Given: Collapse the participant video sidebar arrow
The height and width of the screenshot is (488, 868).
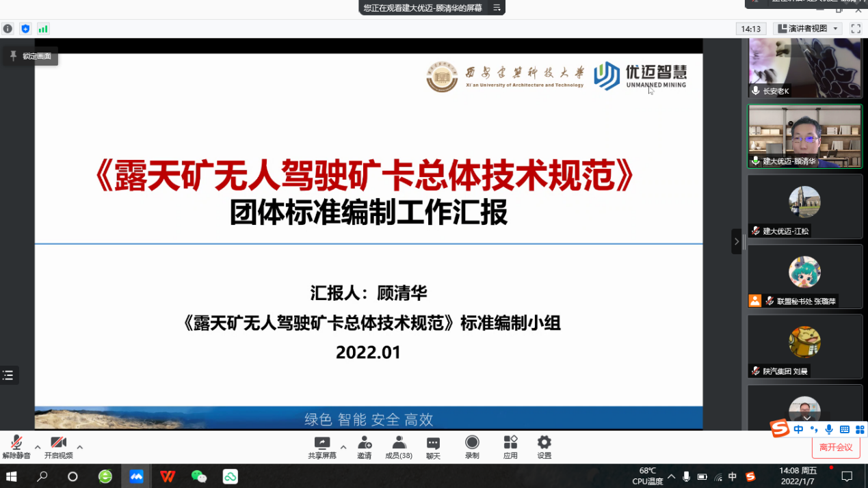Looking at the screenshot, I should click(736, 241).
